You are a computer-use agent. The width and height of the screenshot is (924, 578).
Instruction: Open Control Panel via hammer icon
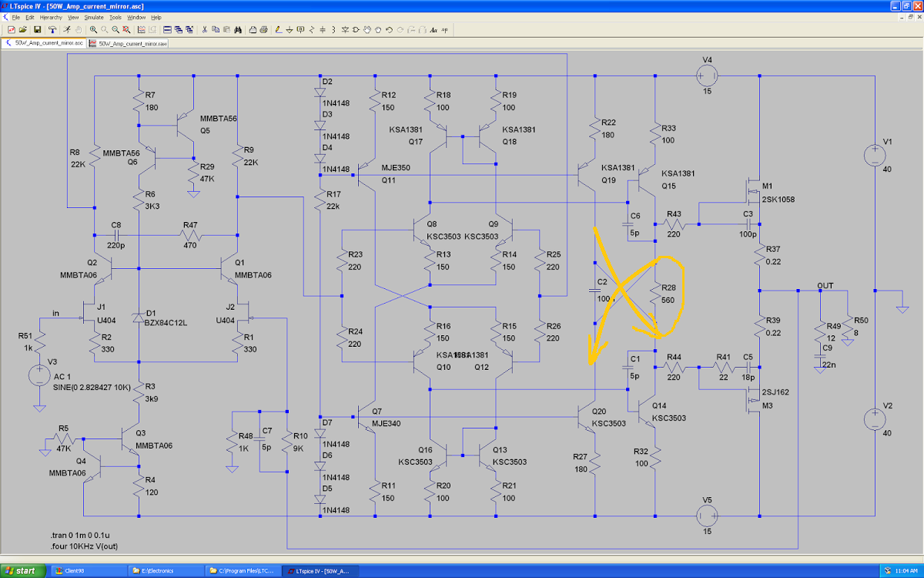tap(52, 29)
